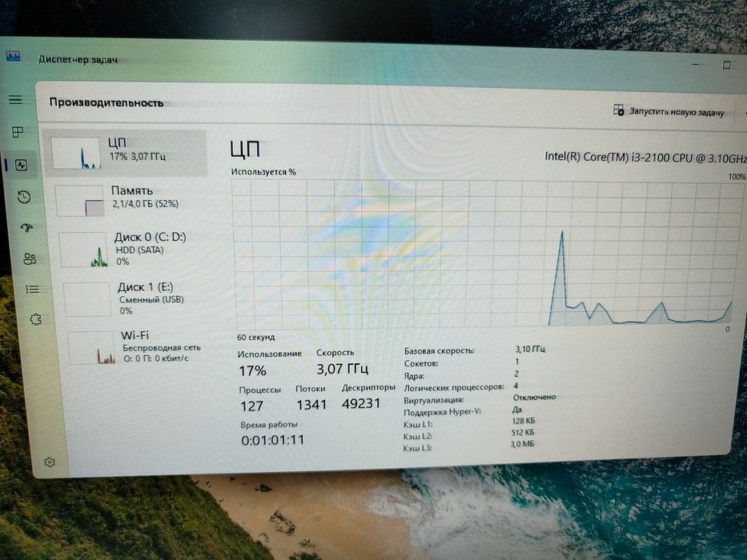Click the Task Manager title bar app icon

pos(14,57)
